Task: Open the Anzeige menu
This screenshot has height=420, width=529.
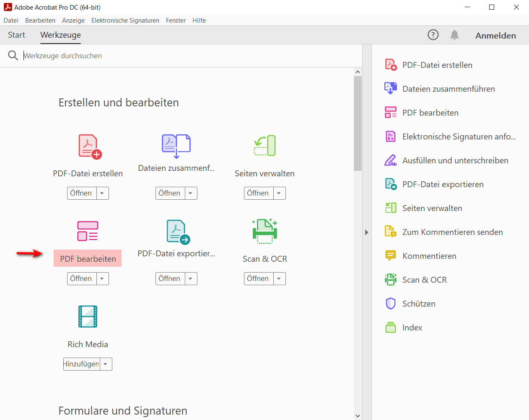Action: point(73,20)
